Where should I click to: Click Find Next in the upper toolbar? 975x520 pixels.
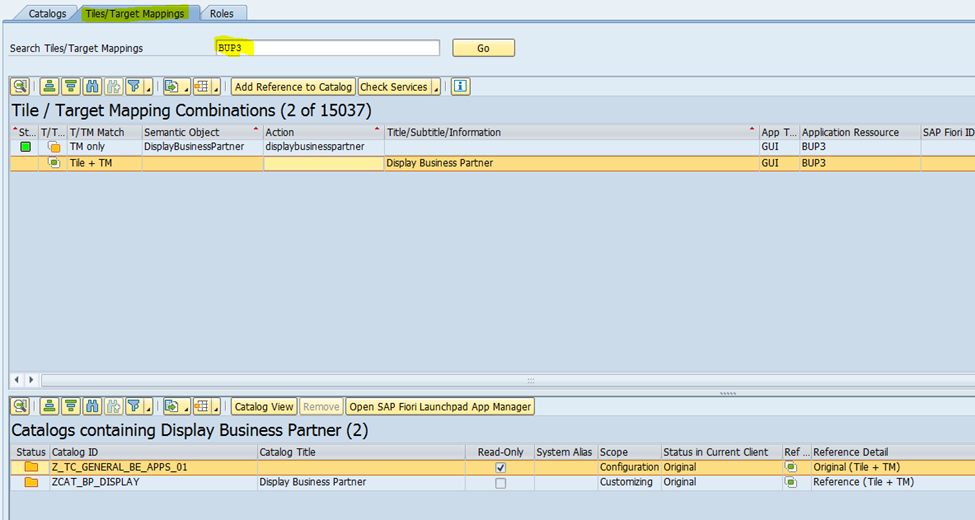113,86
